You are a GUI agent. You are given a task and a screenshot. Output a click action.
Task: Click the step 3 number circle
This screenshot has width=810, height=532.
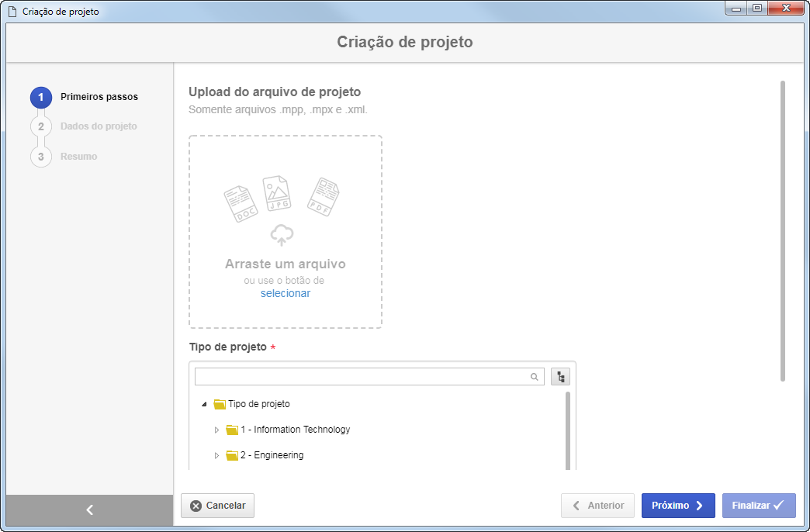click(41, 157)
